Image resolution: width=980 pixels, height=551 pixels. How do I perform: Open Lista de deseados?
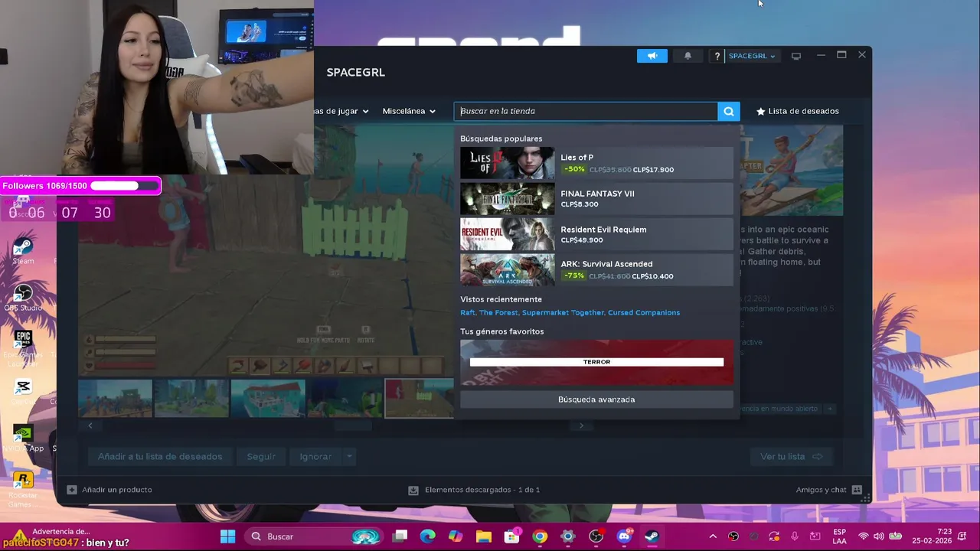(798, 111)
